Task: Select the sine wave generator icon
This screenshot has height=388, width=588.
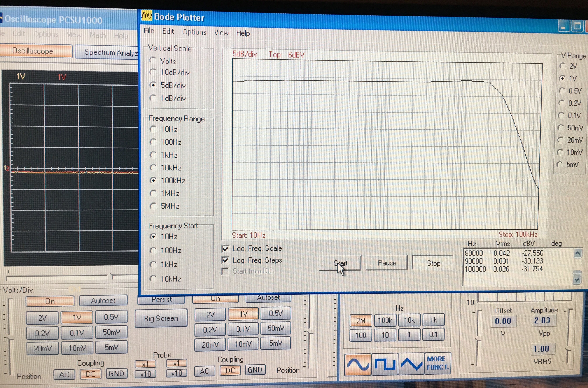Action: pyautogui.click(x=358, y=364)
